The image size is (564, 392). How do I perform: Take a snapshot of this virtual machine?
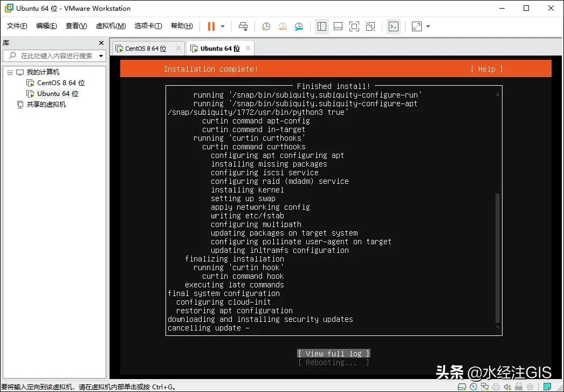266,26
